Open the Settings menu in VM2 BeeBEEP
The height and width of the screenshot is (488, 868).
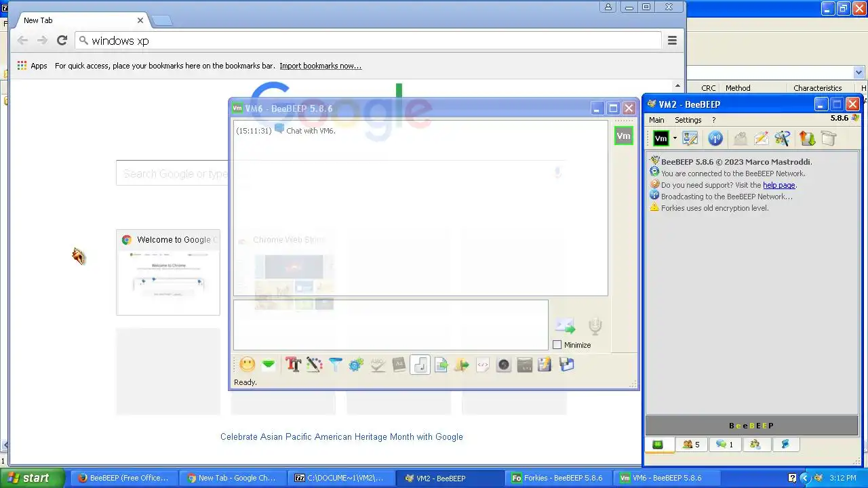[x=688, y=120]
